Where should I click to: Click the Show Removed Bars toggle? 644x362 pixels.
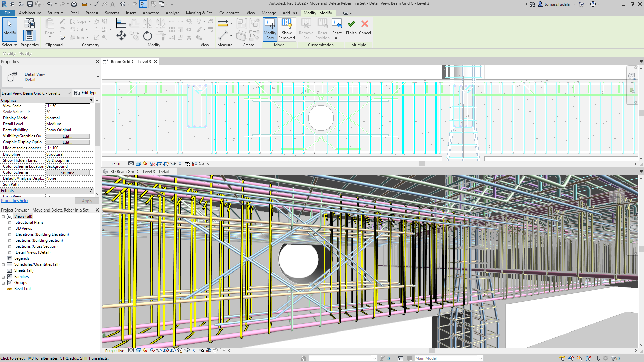click(287, 29)
